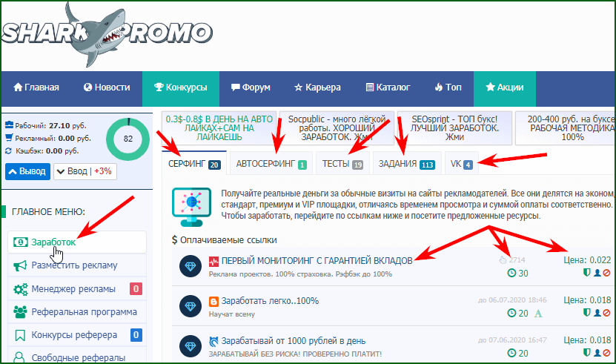
Task: Click the clock timer icon showing 30
Action: pos(511,273)
